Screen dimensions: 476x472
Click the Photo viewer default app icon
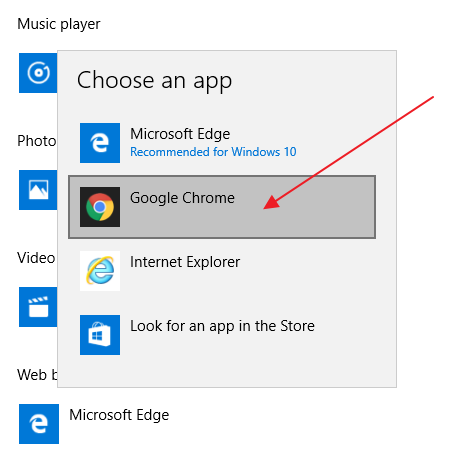click(38, 190)
